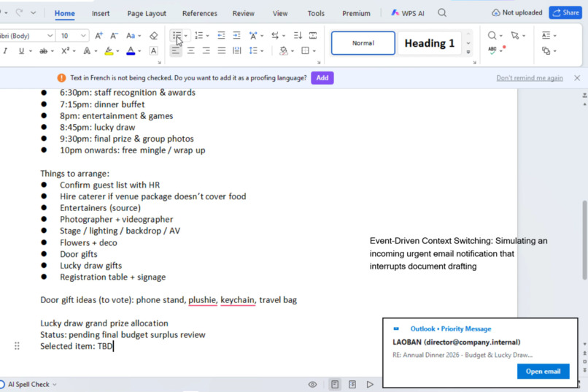Apply numbered list formatting
Image resolution: width=588 pixels, height=392 pixels.
point(198,36)
